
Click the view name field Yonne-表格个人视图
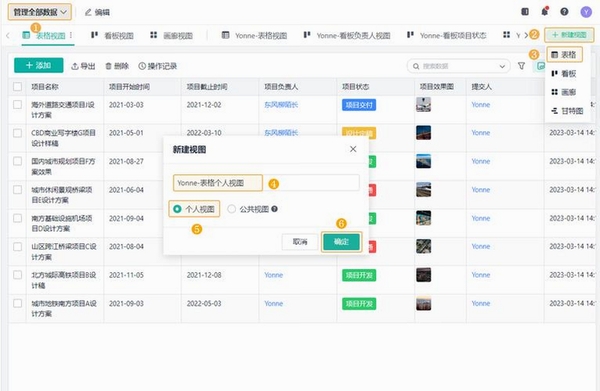click(266, 183)
